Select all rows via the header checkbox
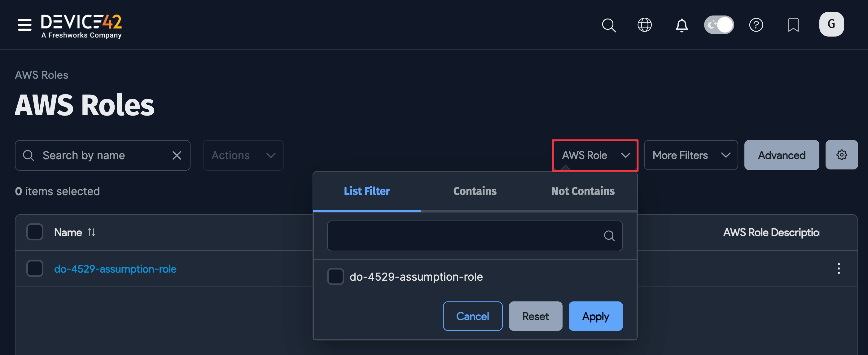 [35, 232]
